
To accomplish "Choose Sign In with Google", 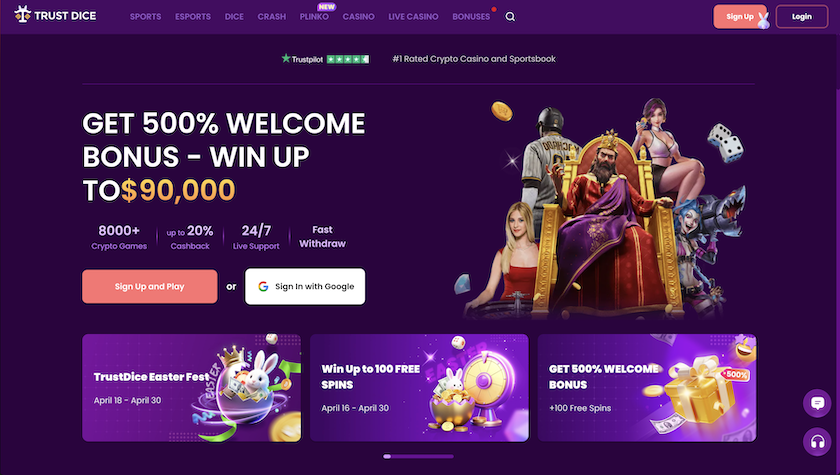I will click(305, 286).
